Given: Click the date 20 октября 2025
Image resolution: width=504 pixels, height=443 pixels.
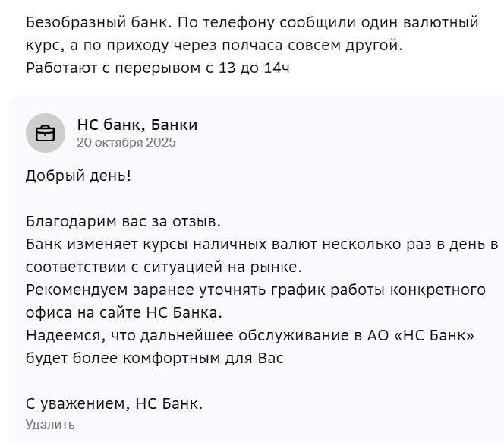Looking at the screenshot, I should [x=126, y=143].
